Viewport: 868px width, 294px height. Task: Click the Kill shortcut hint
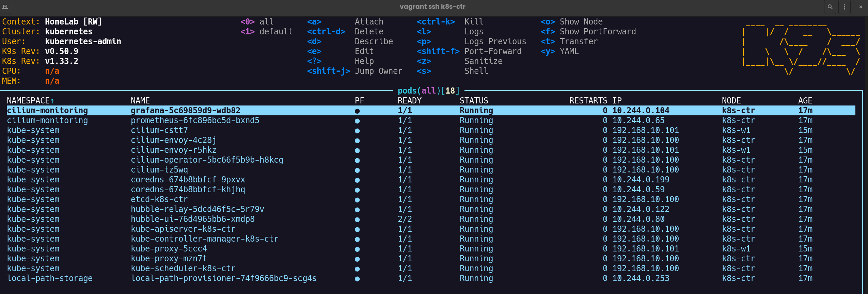[450, 22]
